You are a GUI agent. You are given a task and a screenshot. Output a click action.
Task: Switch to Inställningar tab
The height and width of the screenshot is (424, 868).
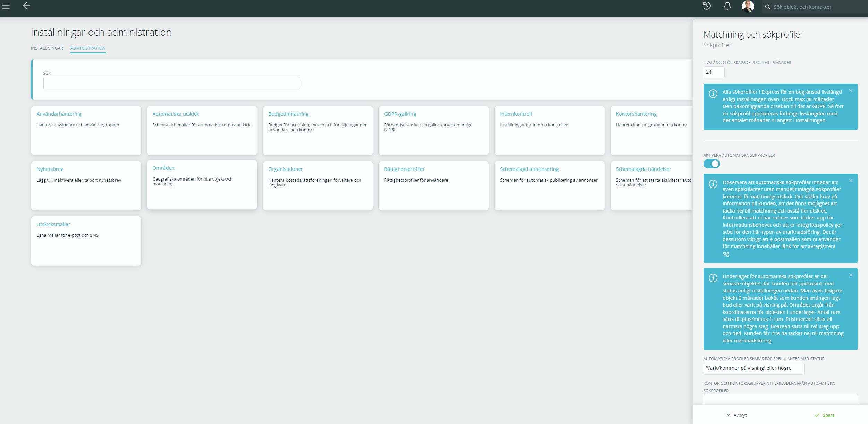[x=47, y=48]
